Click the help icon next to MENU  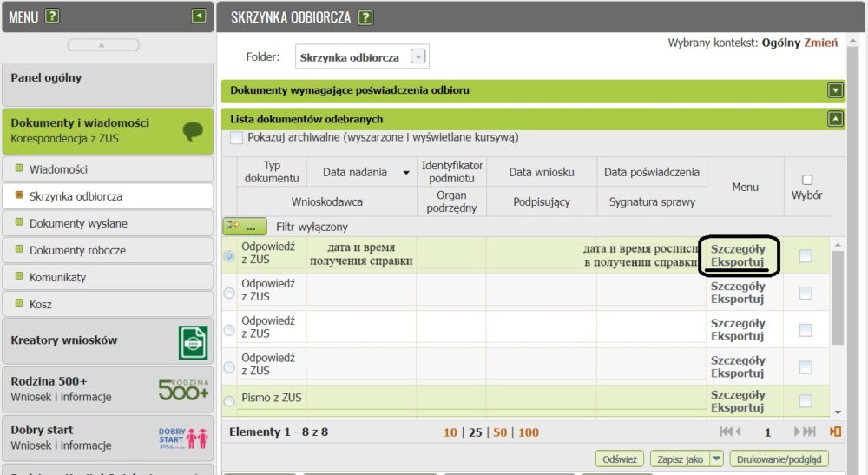pos(52,16)
